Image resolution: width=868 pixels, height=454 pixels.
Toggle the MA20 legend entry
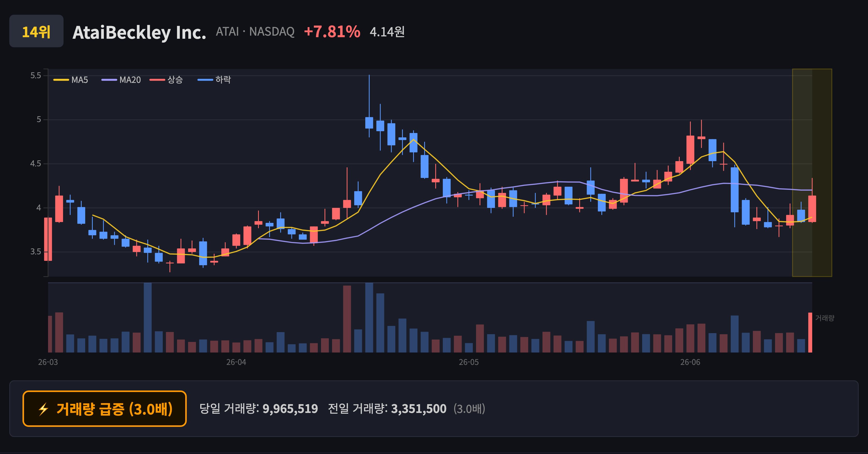click(121, 80)
